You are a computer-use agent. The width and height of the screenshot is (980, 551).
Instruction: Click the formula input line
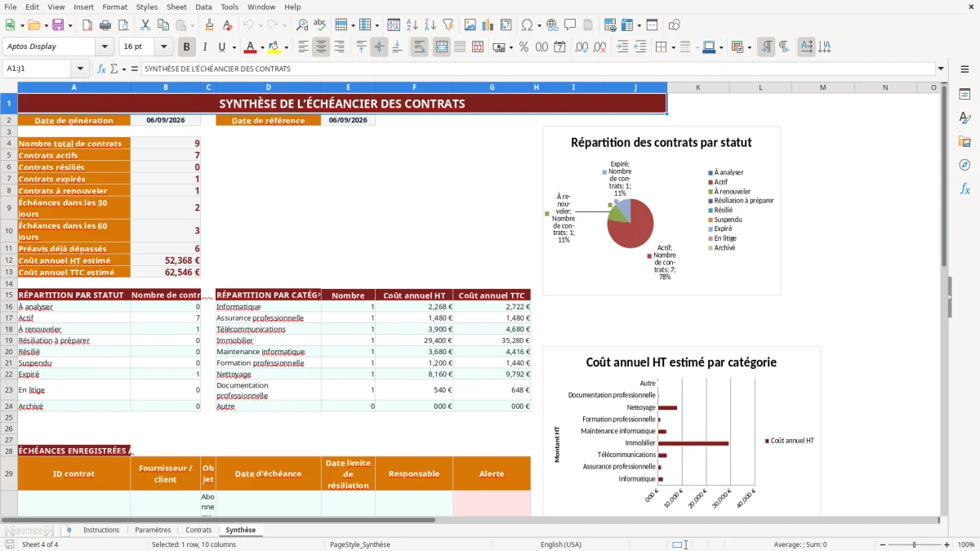click(537, 69)
